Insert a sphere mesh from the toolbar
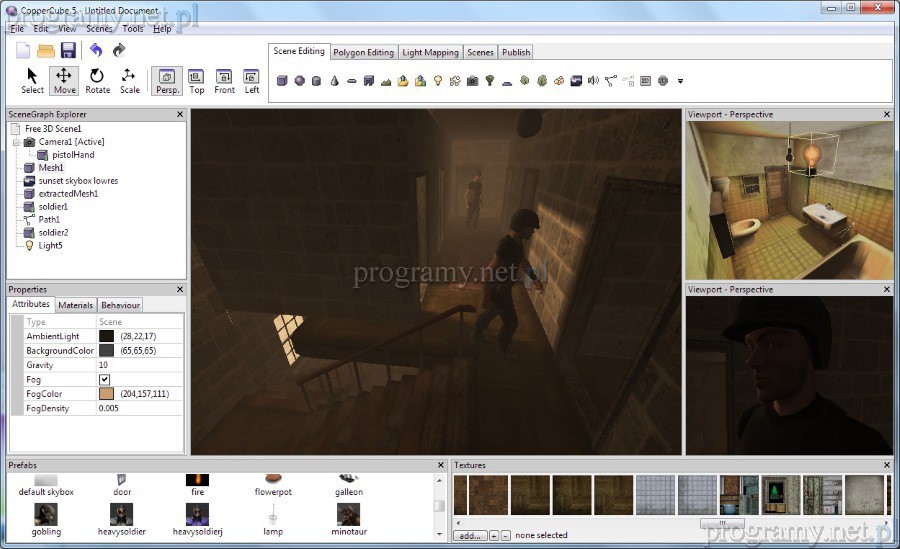 pyautogui.click(x=299, y=81)
